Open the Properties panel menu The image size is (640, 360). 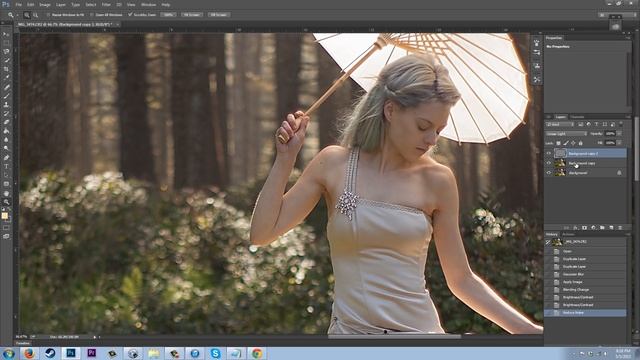tap(628, 38)
